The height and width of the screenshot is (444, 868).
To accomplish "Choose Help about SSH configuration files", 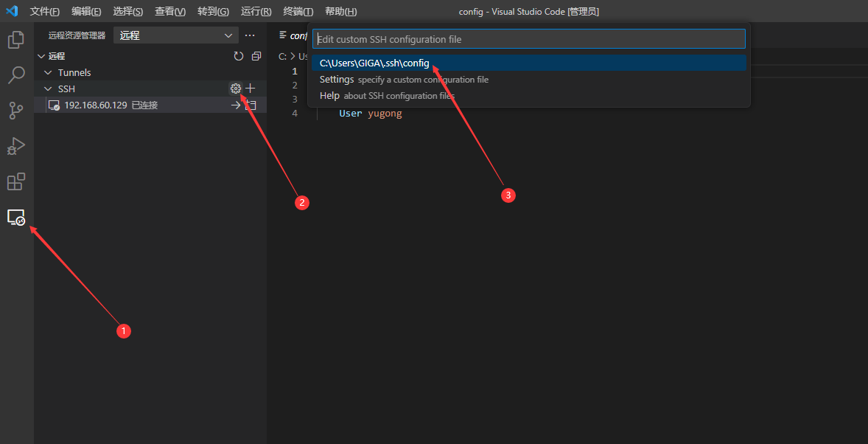I will pyautogui.click(x=528, y=95).
